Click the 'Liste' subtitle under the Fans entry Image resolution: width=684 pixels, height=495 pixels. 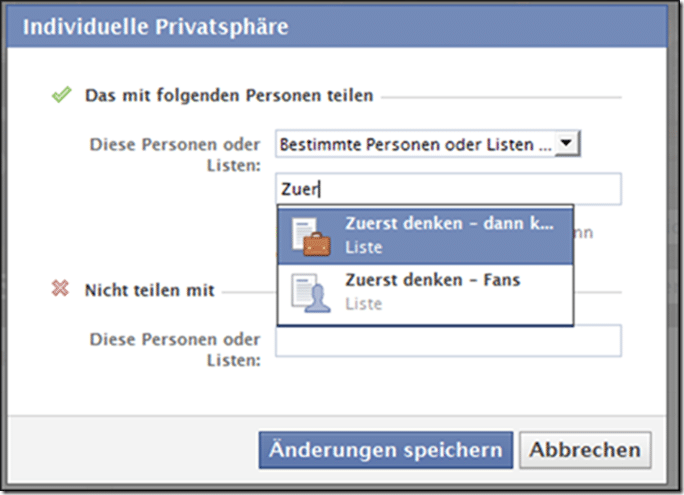pos(363,304)
